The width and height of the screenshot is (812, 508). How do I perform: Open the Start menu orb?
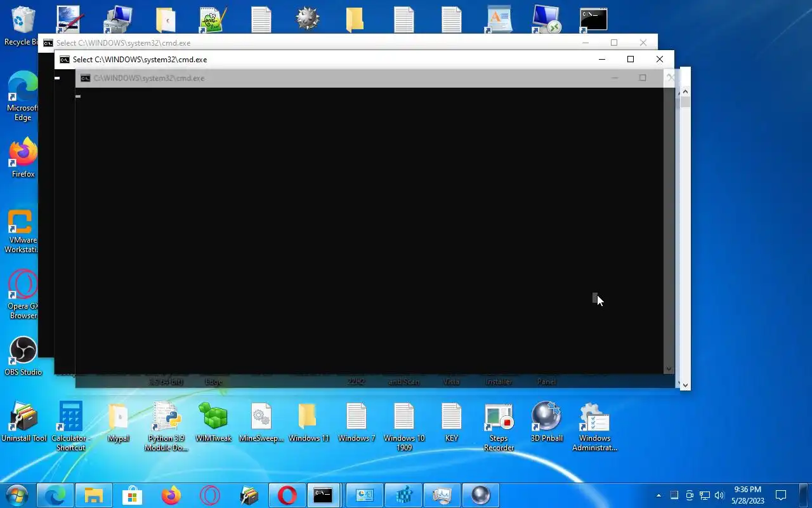[x=17, y=495]
